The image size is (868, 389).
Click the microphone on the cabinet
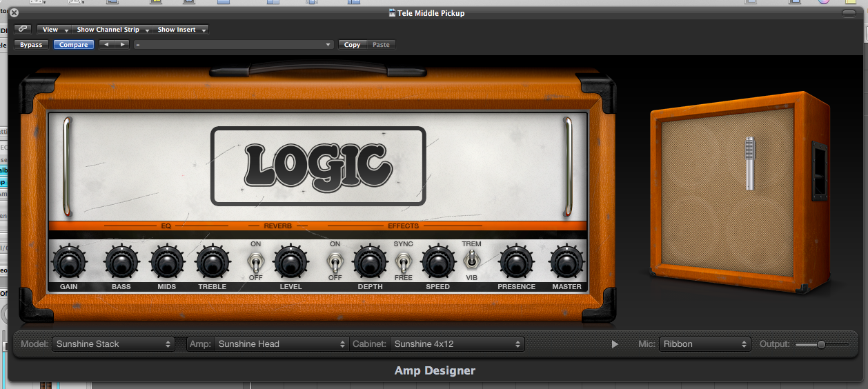tap(750, 163)
